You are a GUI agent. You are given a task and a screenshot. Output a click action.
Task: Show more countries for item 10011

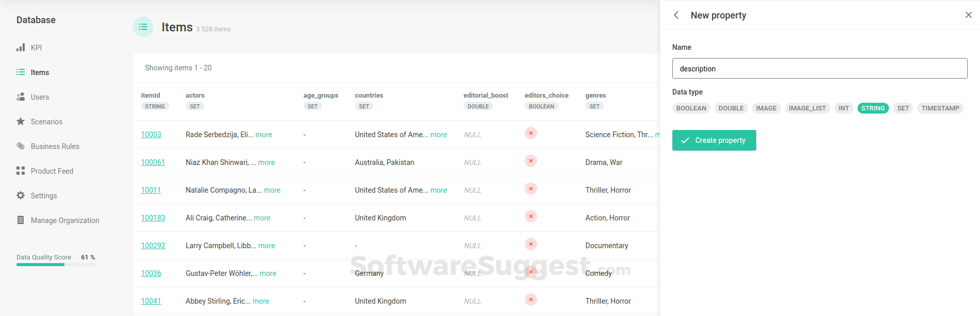click(x=439, y=190)
